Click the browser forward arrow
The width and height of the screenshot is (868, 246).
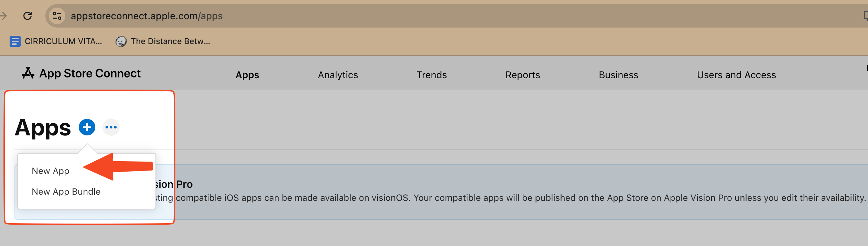click(x=4, y=16)
